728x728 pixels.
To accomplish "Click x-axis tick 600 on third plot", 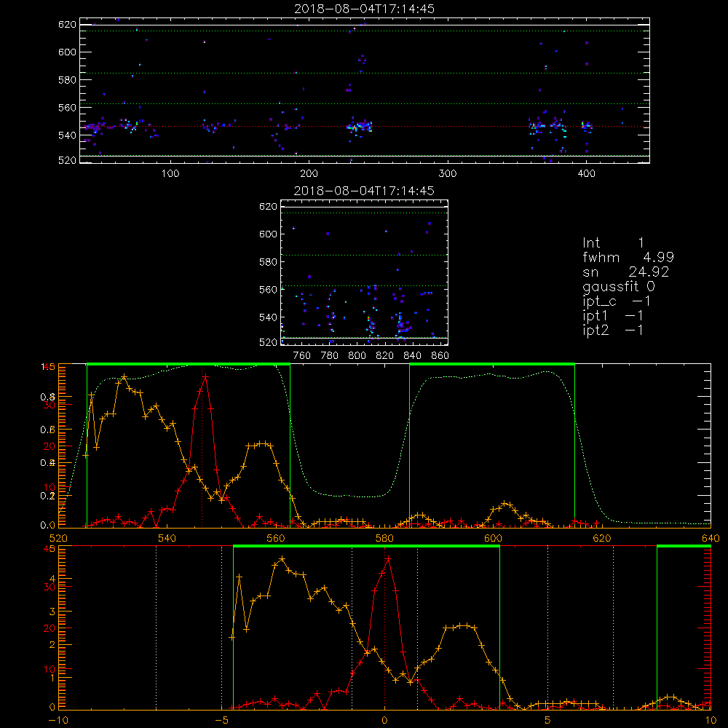I will coord(493,538).
